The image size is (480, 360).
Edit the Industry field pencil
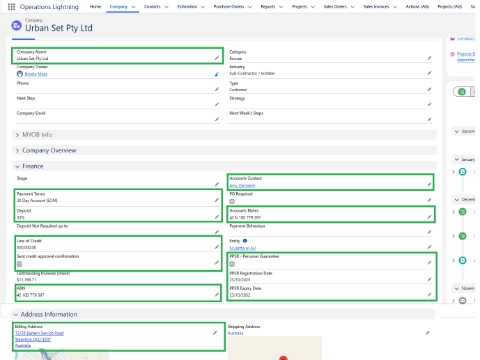coord(429,73)
